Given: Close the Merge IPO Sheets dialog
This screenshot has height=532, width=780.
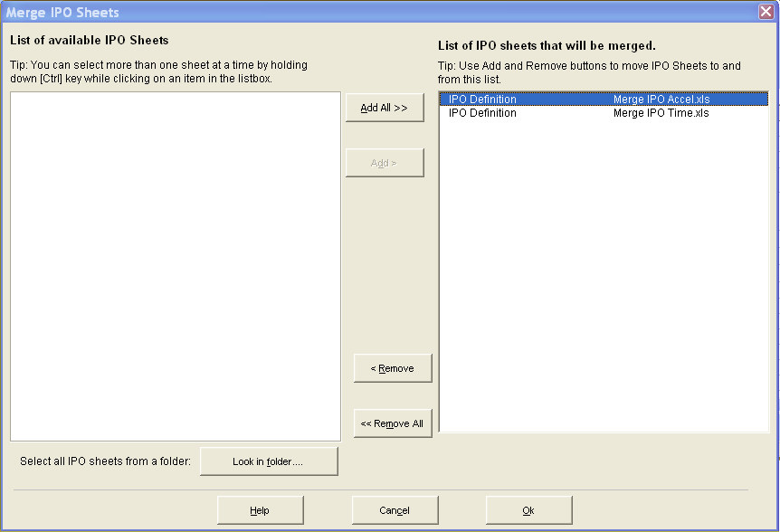Looking at the screenshot, I should (x=768, y=11).
